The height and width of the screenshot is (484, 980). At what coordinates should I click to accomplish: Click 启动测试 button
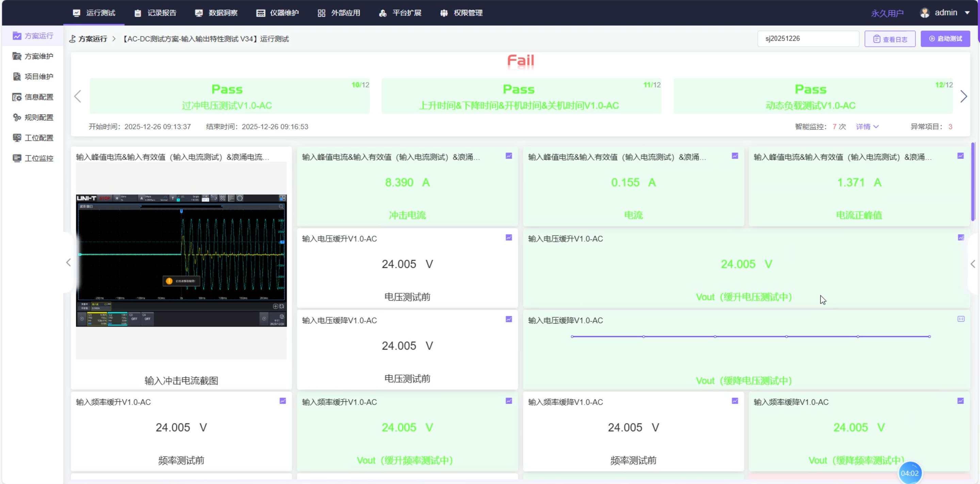pyautogui.click(x=945, y=39)
